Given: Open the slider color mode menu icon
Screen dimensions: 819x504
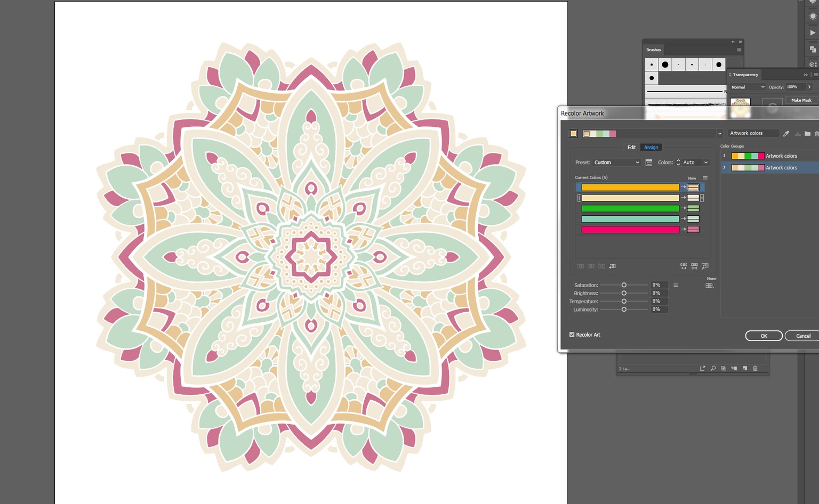Looking at the screenshot, I should 676,285.
